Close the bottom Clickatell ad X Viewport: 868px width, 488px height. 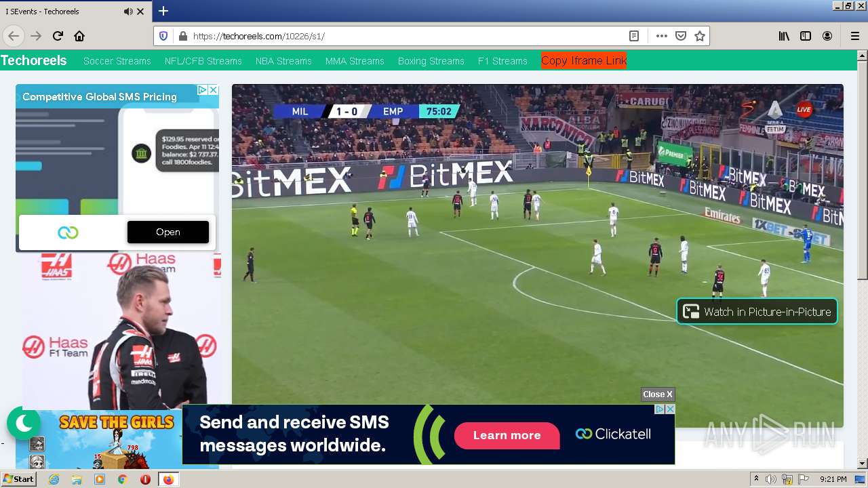[x=670, y=409]
